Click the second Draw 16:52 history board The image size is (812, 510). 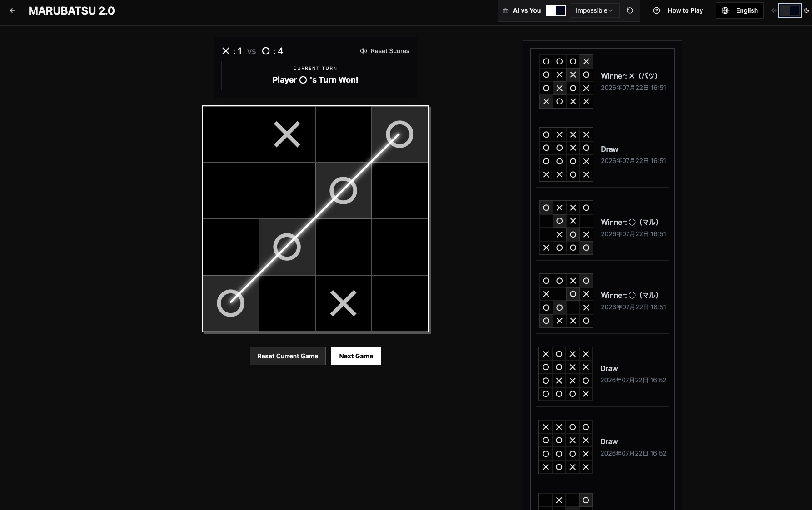coord(566,447)
